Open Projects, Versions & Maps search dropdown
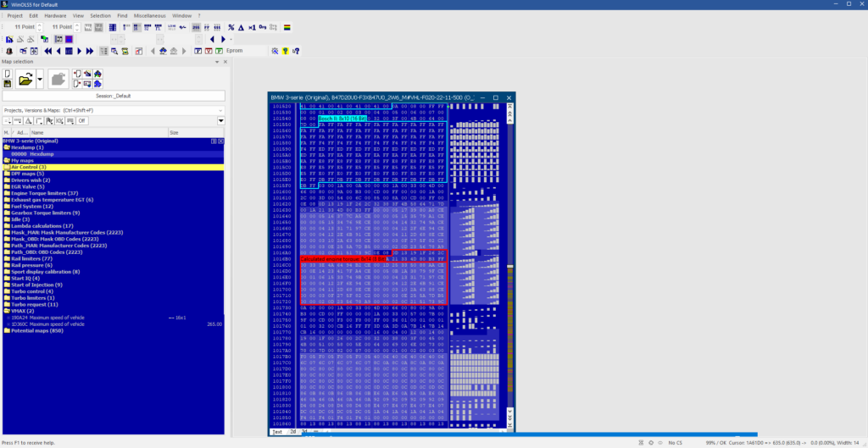The height and width of the screenshot is (448, 868). coord(221,110)
